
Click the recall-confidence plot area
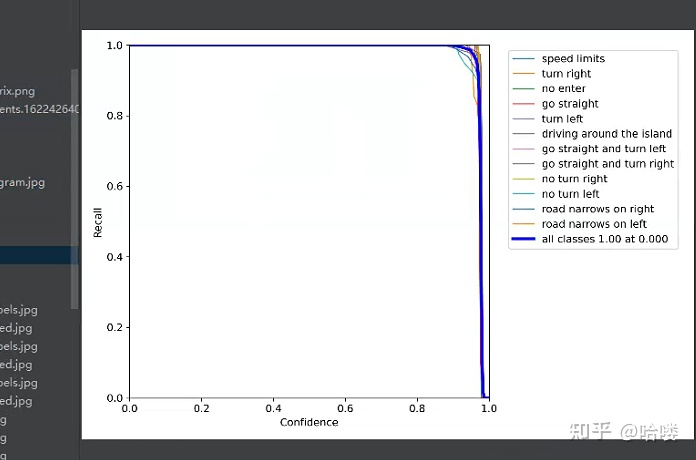pyautogui.click(x=309, y=221)
